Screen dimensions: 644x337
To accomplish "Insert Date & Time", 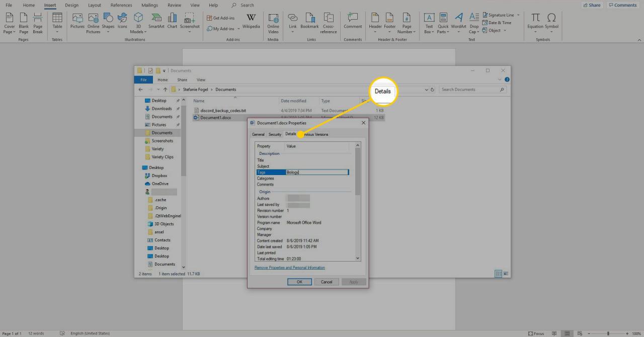I will (497, 23).
